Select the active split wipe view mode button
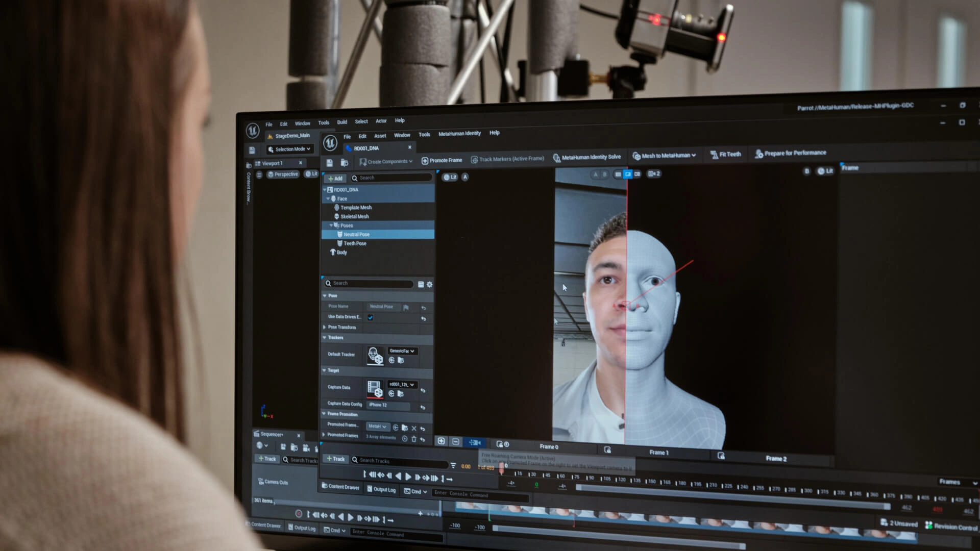Screen dimensions: 980x551 [x=628, y=174]
